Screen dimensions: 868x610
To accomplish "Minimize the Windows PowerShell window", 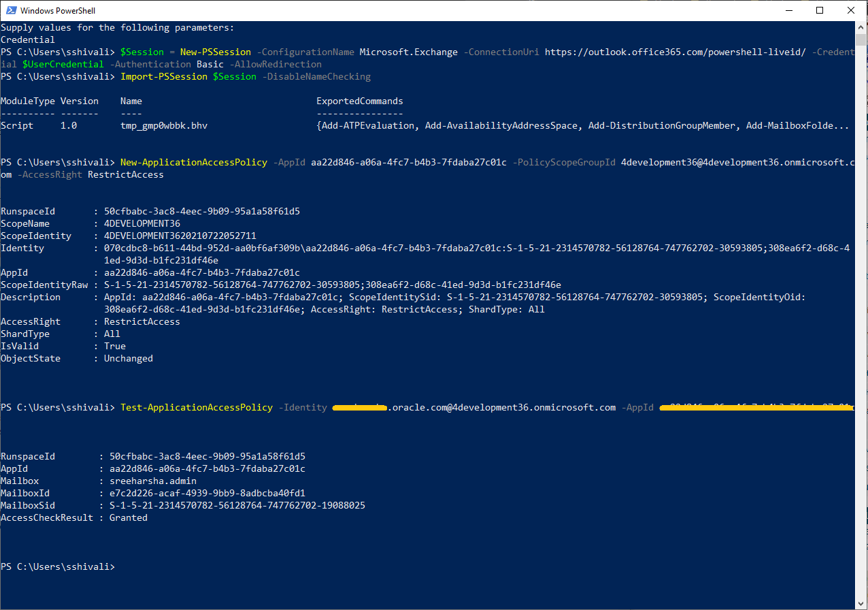I will (x=789, y=10).
